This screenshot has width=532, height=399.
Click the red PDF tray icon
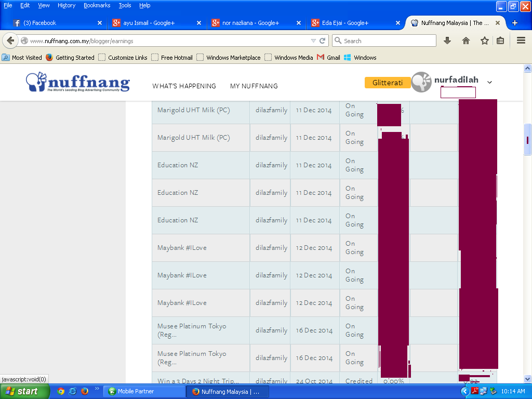click(475, 391)
